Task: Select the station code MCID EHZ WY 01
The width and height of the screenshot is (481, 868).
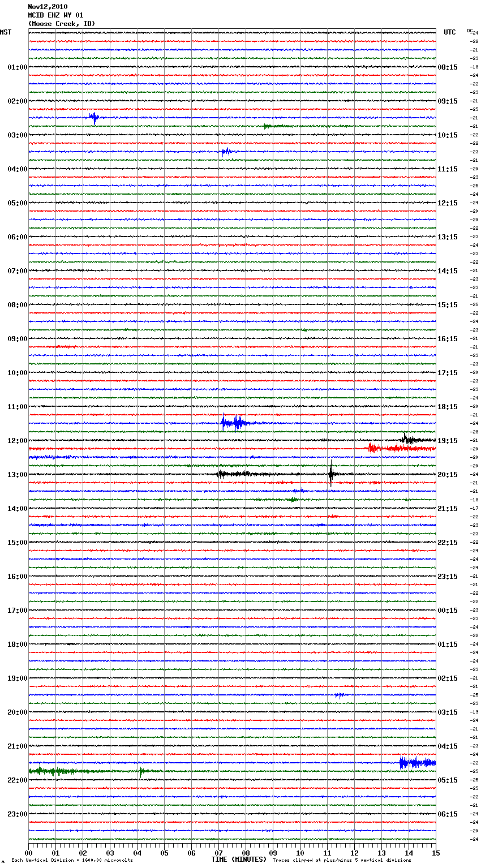Action: [55, 15]
